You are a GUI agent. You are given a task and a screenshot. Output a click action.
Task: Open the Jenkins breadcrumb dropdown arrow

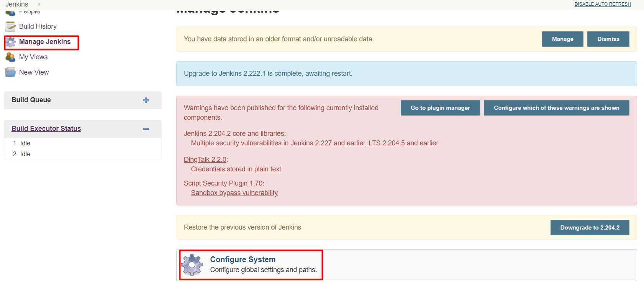[39, 4]
